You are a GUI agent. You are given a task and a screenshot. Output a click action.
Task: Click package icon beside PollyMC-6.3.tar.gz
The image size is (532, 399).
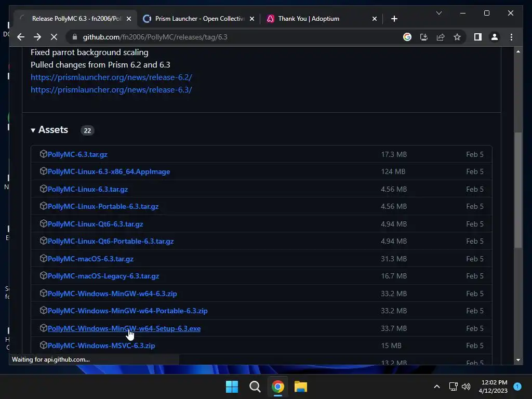pyautogui.click(x=43, y=154)
